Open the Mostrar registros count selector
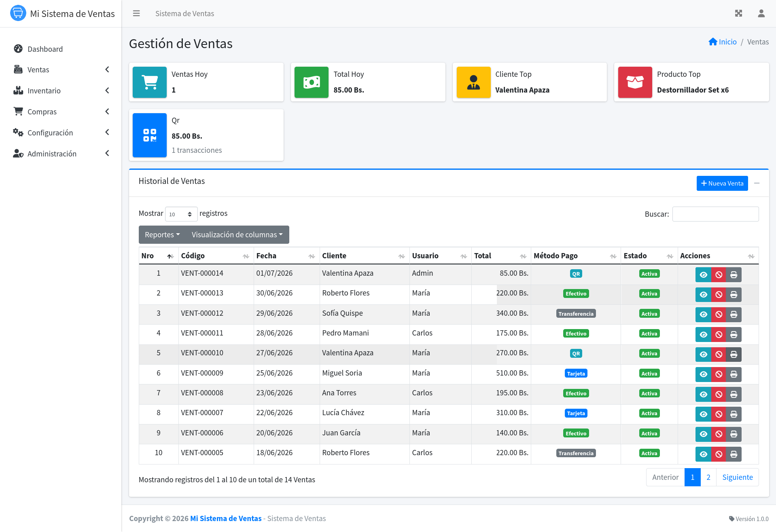The image size is (776, 532). click(181, 214)
